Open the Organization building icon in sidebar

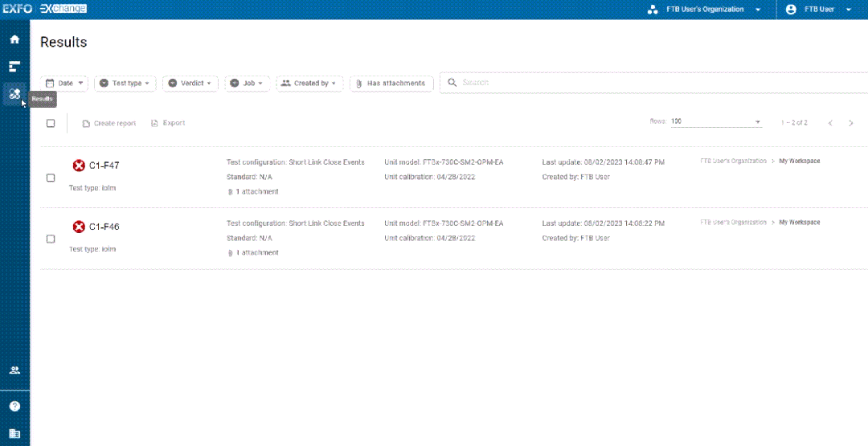15,433
